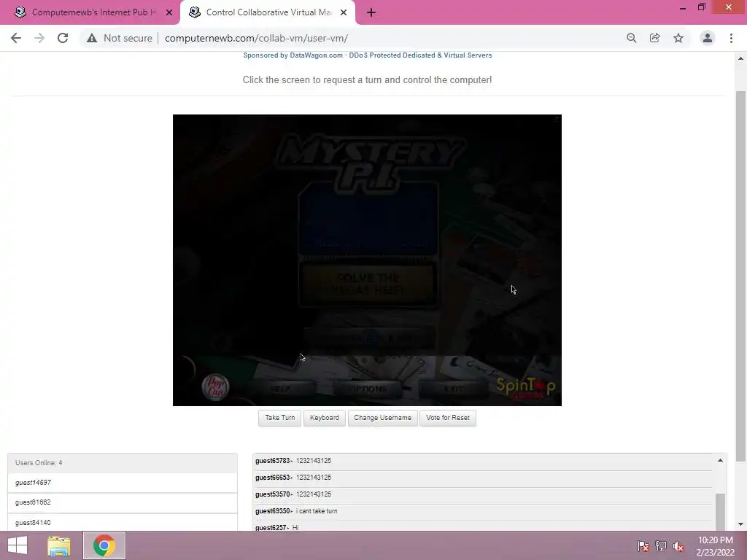747x560 pixels.
Task: Click the Vote for Reset button
Action: coord(448,418)
